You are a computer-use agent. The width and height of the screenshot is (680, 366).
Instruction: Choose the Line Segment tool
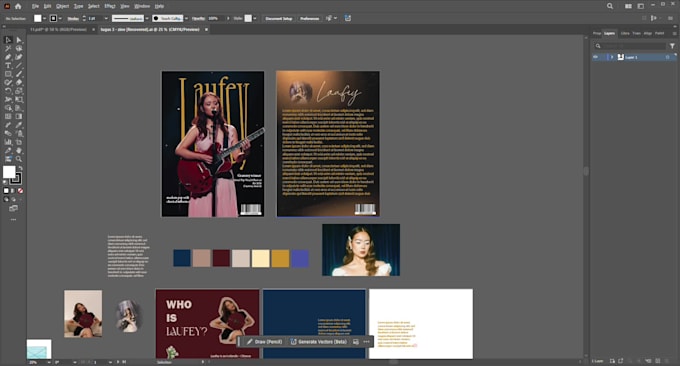click(19, 65)
